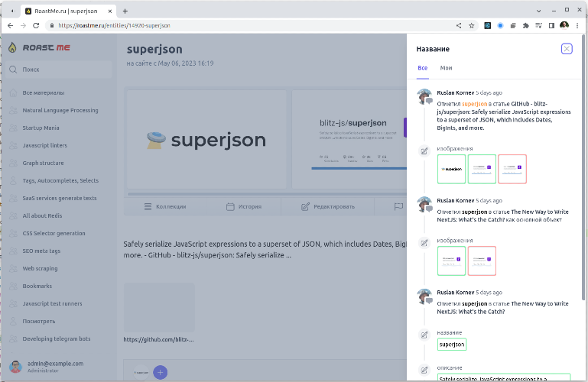The width and height of the screenshot is (588, 382).
Task: Click edit icon beside название
Action: coord(424,335)
